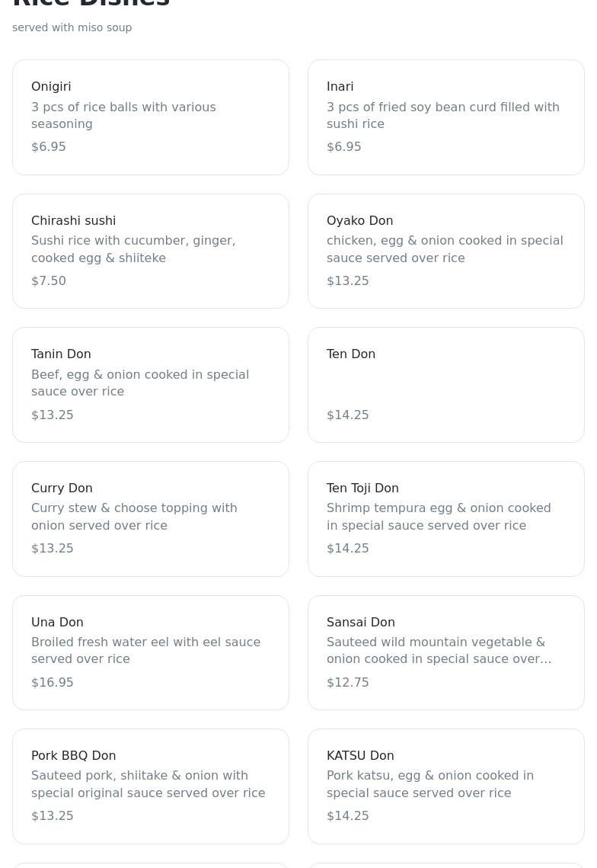Select the Ten Don menu card
Viewport: 597px width, 868px height.
click(x=446, y=385)
